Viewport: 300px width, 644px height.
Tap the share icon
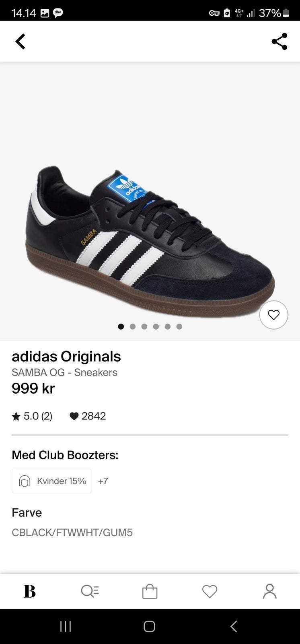tap(279, 41)
